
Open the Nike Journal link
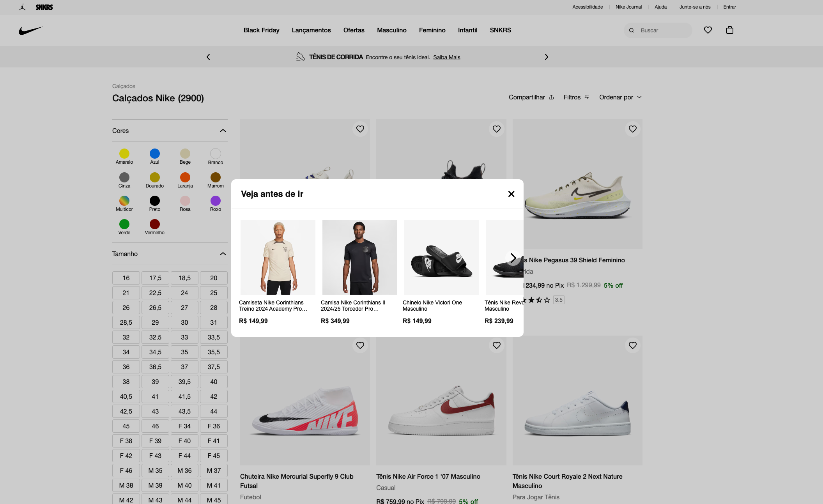point(628,7)
